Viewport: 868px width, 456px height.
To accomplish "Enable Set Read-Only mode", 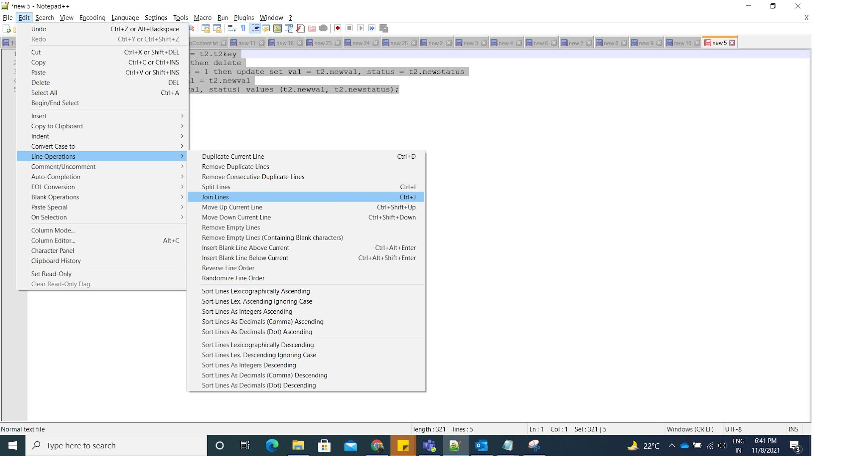I will (x=51, y=274).
